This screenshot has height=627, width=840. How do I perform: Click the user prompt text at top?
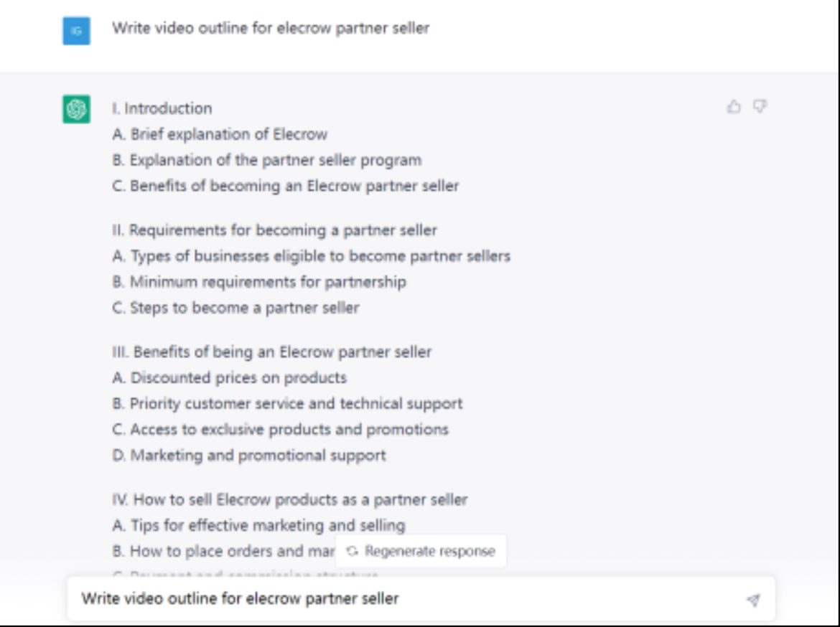pos(270,29)
